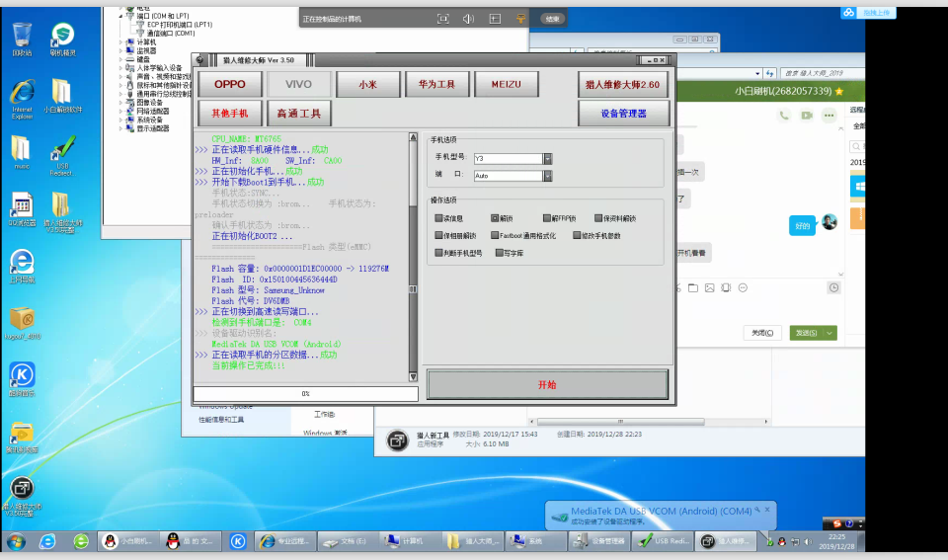Screen dimensions: 948x560
Task: Open the blue K app desktop icon
Action: pyautogui.click(x=22, y=379)
